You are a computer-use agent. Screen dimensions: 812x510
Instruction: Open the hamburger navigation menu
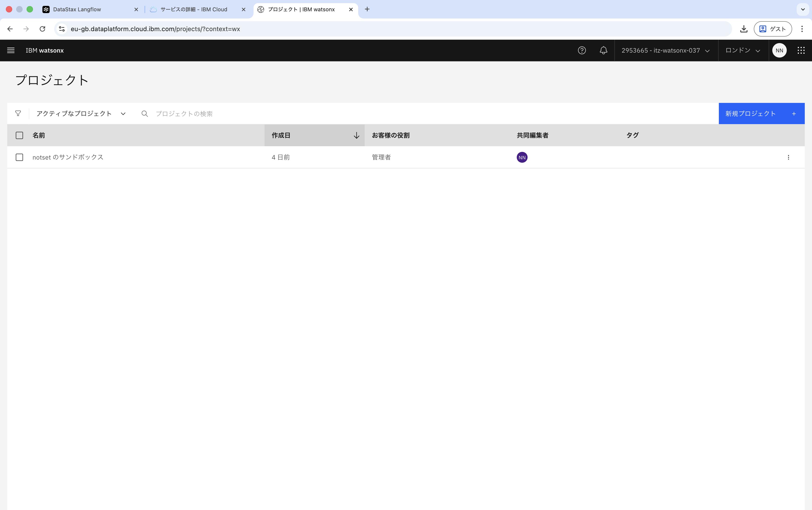[x=11, y=51]
